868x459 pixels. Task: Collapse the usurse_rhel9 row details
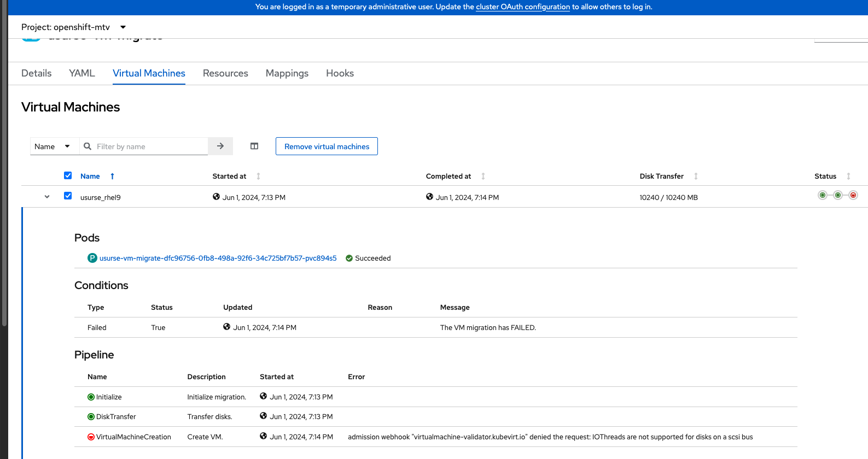click(47, 197)
